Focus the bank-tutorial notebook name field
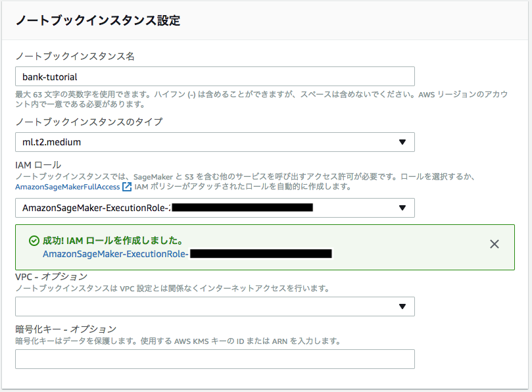Image resolution: width=532 pixels, height=392 pixels. point(214,76)
